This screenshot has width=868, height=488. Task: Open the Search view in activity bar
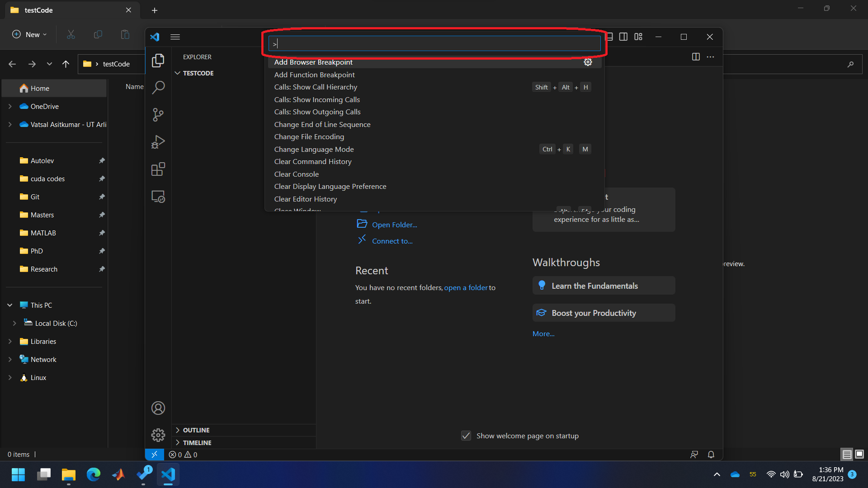158,87
